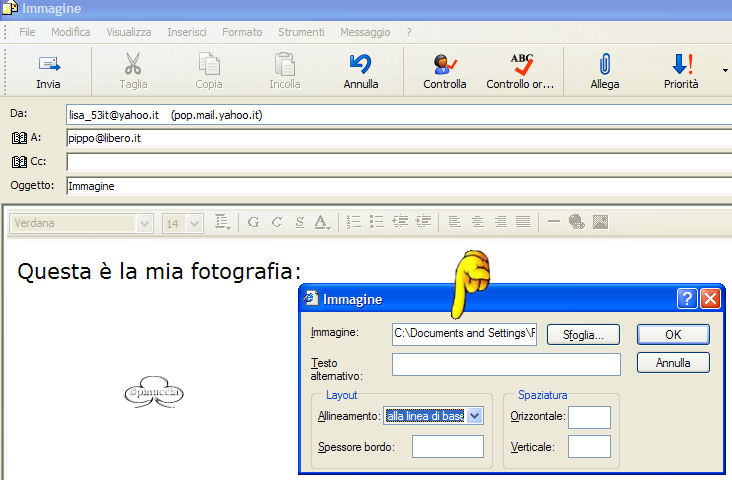Apply numbered list formatting

click(x=353, y=222)
